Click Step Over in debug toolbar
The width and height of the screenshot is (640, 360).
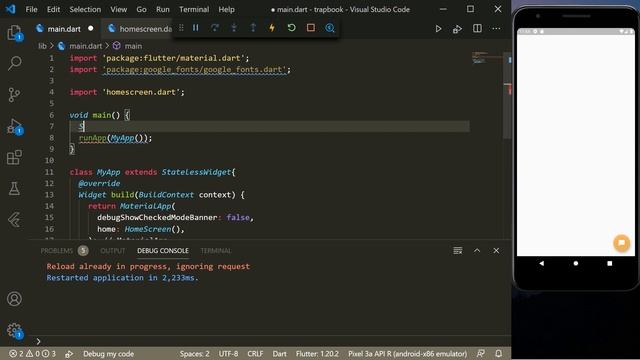(x=215, y=28)
